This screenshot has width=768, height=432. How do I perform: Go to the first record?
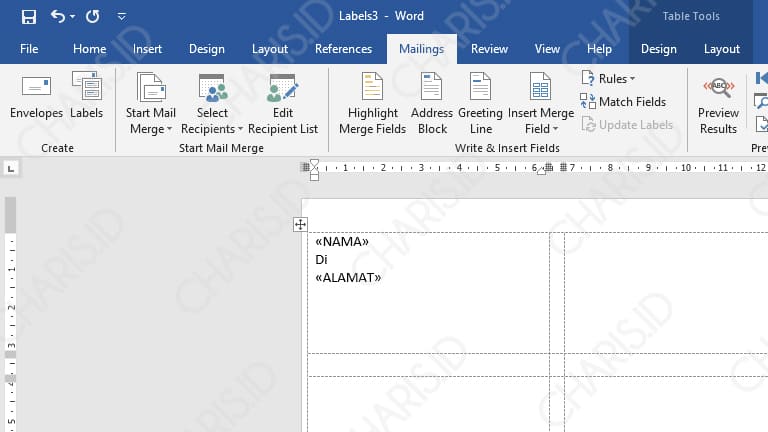(x=762, y=78)
